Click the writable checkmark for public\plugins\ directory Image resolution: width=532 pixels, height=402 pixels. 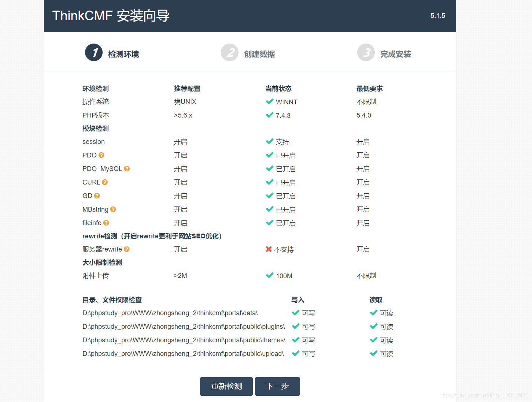click(x=296, y=326)
